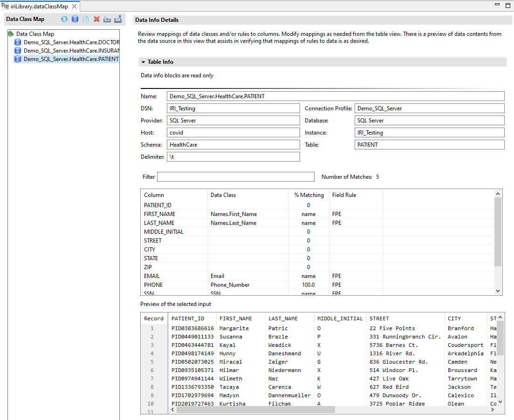This screenshot has width=514, height=420.
Task: Select the iriLibrary.dataClassMap editor tab
Action: 38,6
